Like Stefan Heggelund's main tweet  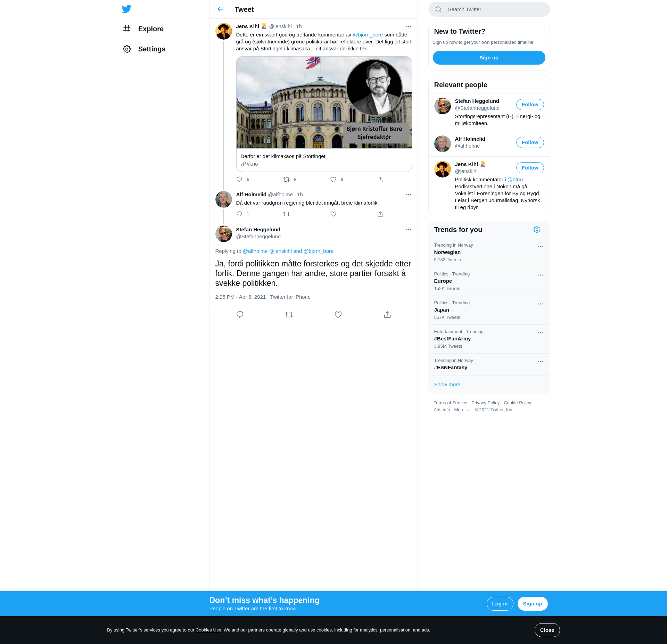point(338,315)
